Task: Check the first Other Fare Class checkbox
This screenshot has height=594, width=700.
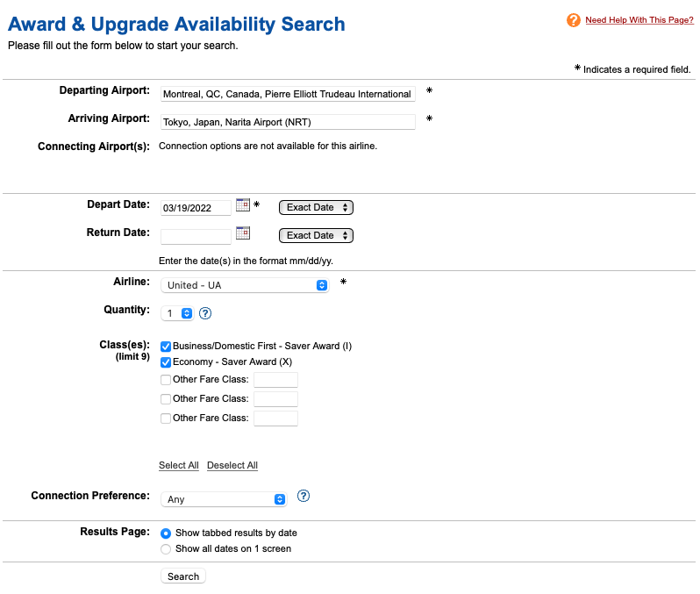Action: pyautogui.click(x=166, y=380)
